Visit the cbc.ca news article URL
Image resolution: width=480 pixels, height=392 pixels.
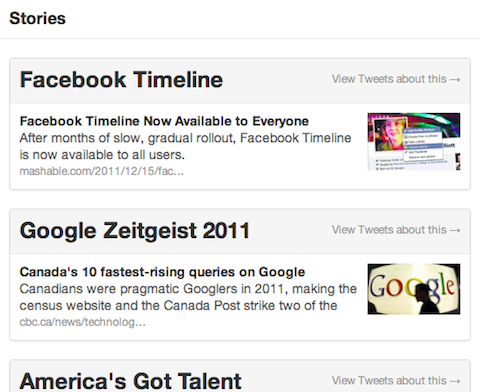click(x=83, y=322)
